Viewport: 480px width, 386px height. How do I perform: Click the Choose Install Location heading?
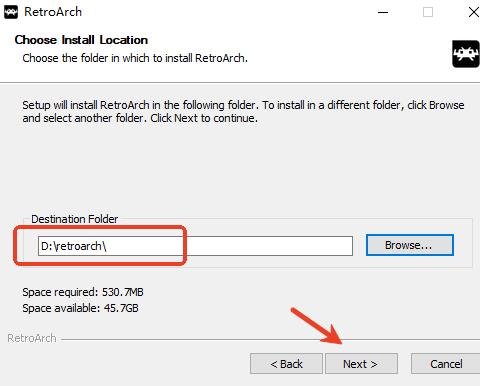pos(81,40)
